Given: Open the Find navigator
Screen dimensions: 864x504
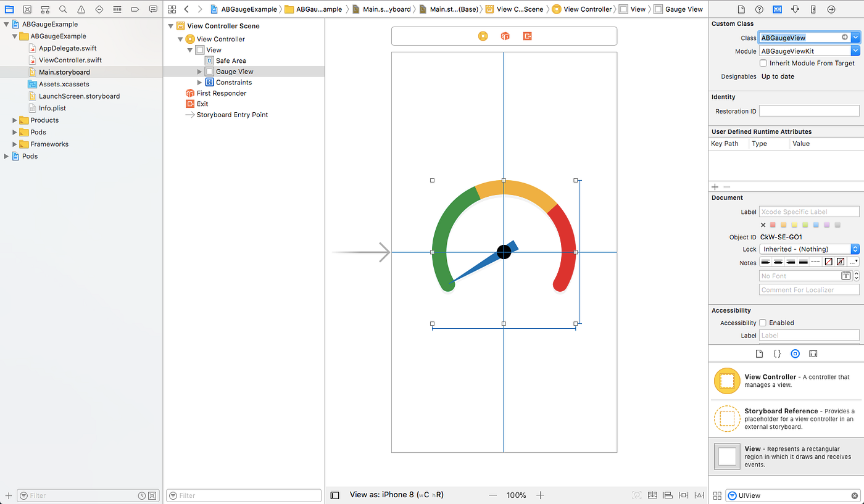Looking at the screenshot, I should point(62,9).
